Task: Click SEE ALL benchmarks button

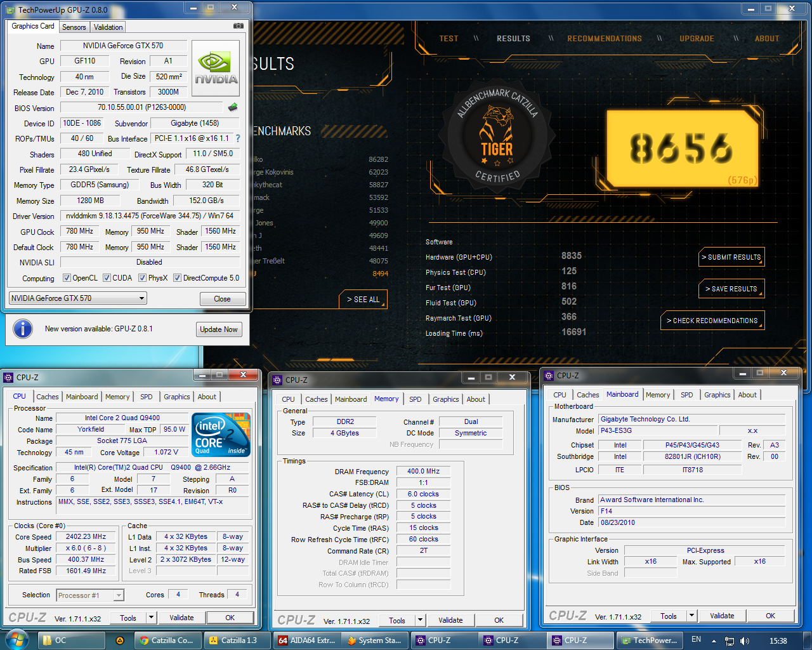Action: coord(363,300)
